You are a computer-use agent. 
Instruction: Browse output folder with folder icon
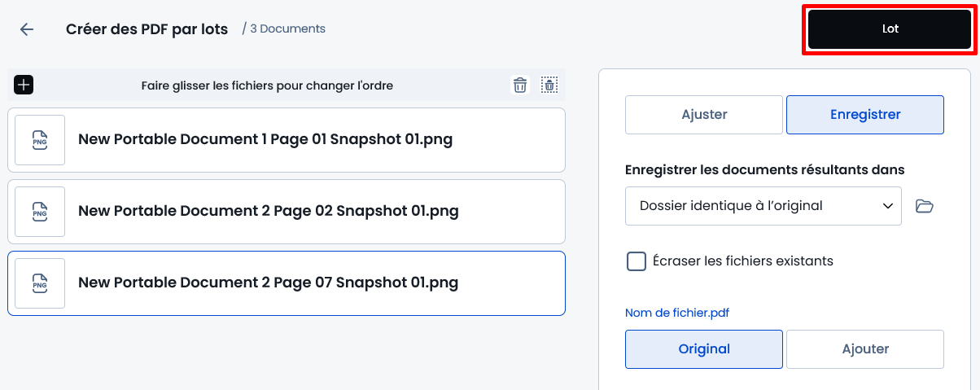pos(924,206)
